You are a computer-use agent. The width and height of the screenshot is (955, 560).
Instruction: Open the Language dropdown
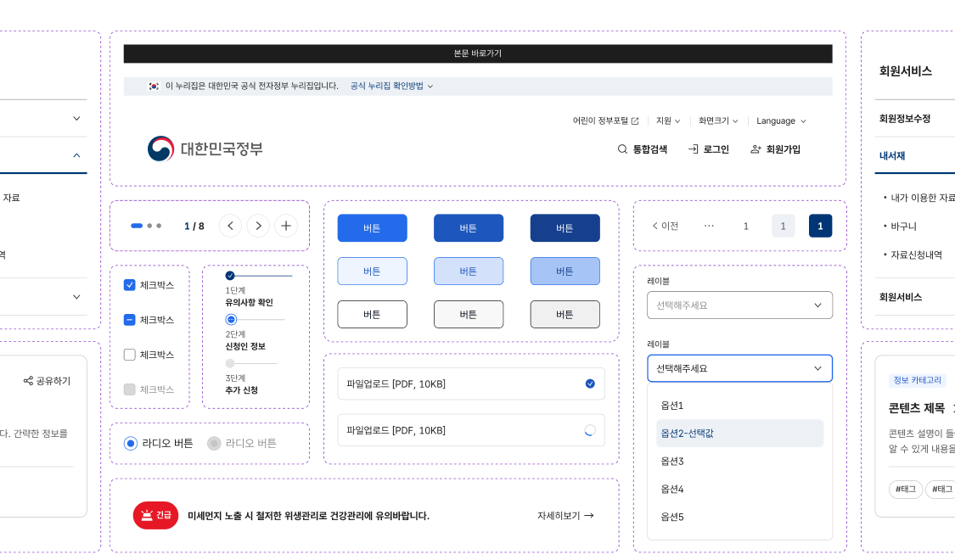pyautogui.click(x=782, y=121)
